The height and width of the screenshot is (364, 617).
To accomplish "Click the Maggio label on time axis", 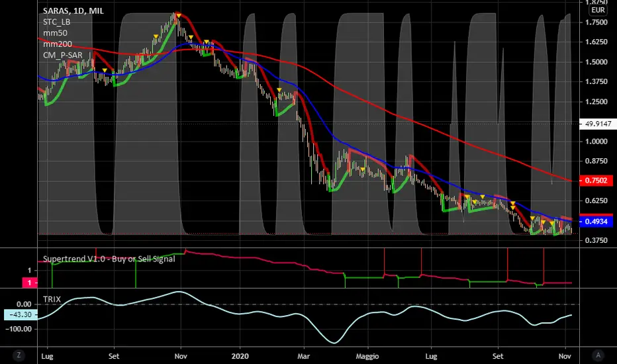I will point(367,356).
